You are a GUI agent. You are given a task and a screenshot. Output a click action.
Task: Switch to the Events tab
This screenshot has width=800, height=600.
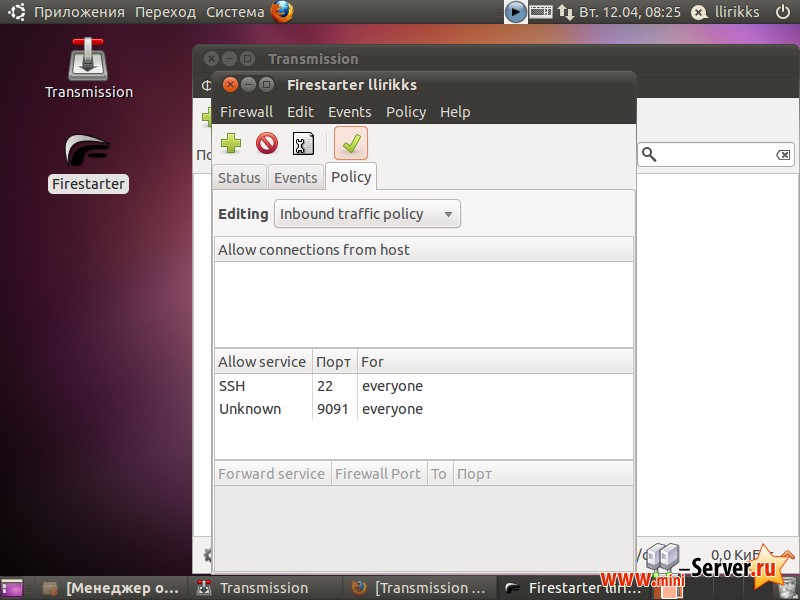click(x=295, y=178)
